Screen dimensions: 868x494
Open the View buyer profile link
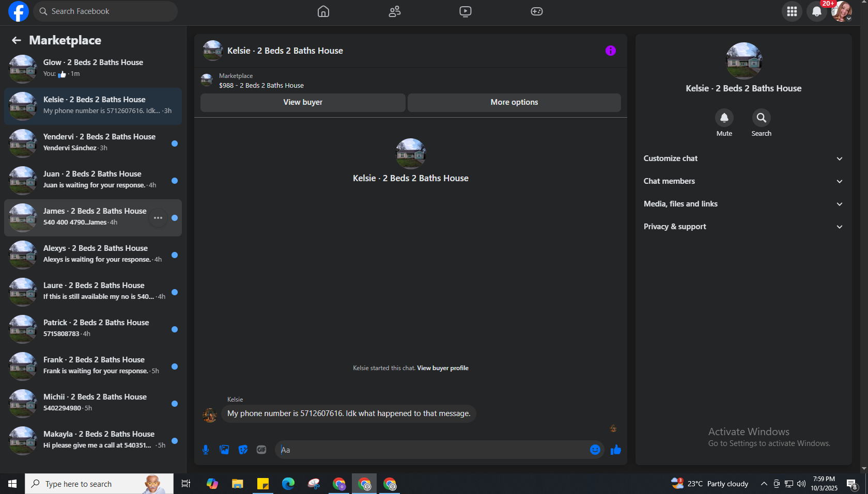click(443, 368)
